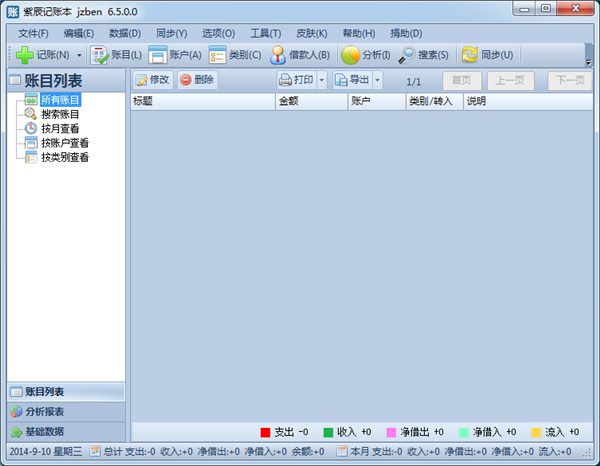Click the 类别 category icon
The height and width of the screenshot is (466, 600).
[x=217, y=55]
